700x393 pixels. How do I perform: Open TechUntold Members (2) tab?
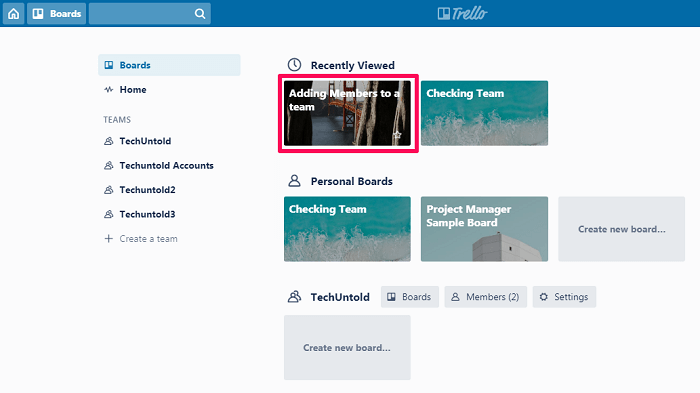[x=486, y=297]
